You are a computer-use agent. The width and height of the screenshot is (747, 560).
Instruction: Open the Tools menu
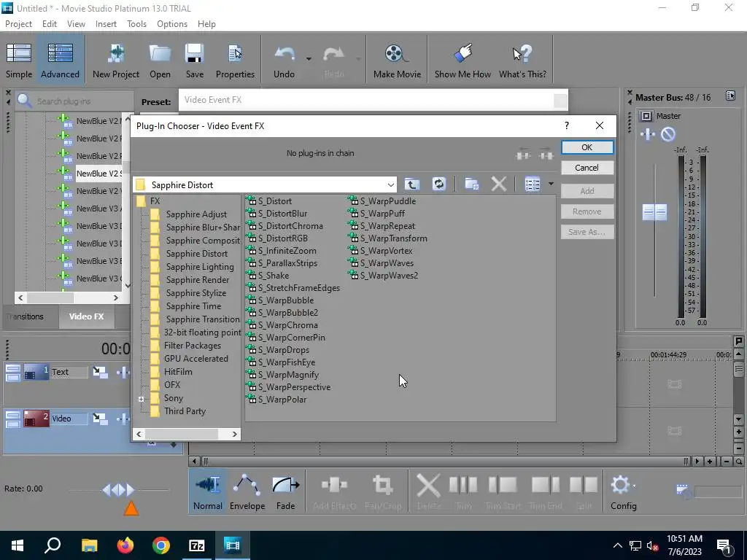pos(136,24)
